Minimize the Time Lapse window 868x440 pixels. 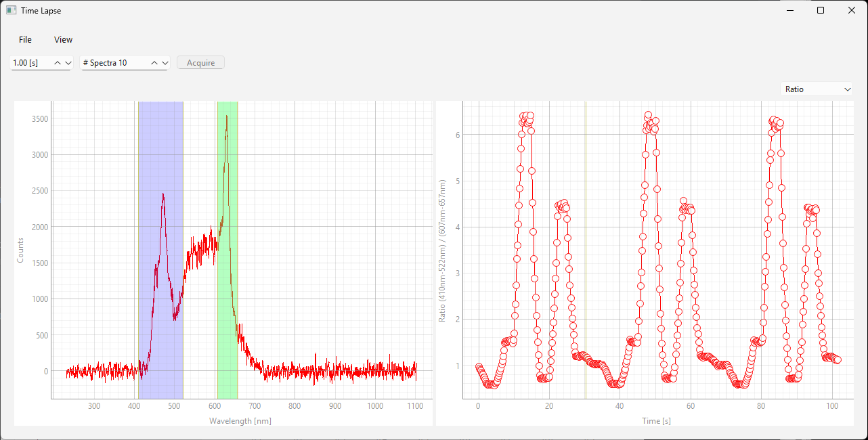789,11
